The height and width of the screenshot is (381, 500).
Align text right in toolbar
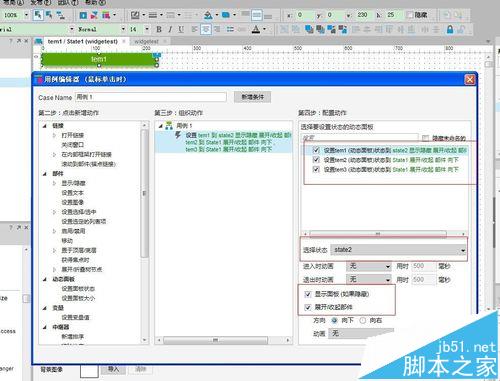pos(217,29)
